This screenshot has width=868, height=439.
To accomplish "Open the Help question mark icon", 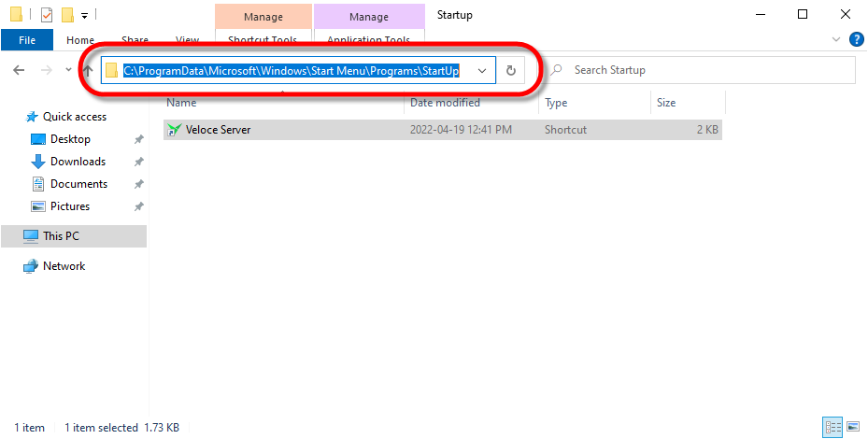I will [x=855, y=40].
